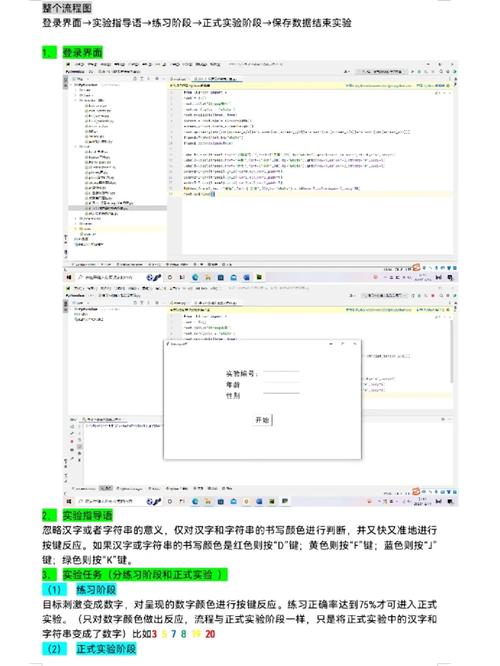Select the highlighted file row in the project tree

pyautogui.click(x=118, y=208)
